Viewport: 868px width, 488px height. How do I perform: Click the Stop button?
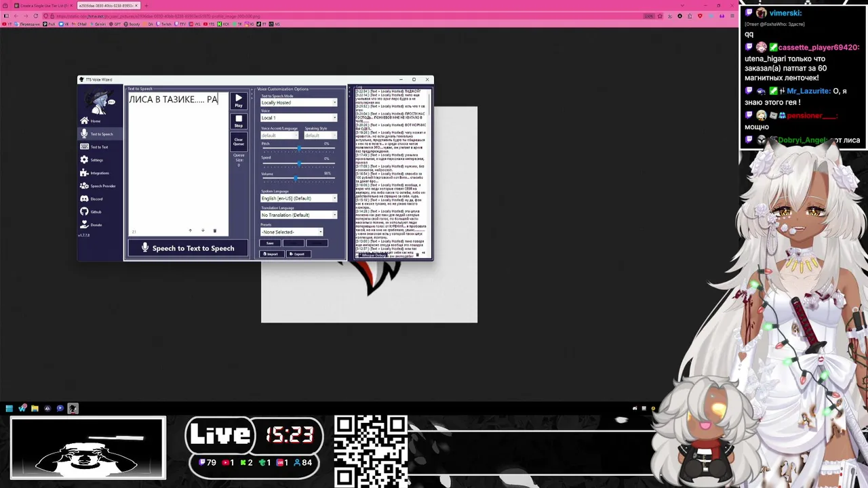point(238,121)
